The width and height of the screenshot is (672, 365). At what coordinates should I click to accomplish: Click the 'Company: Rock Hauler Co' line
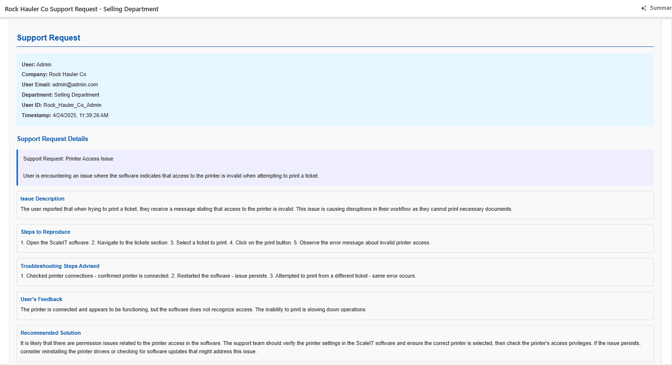pos(54,75)
